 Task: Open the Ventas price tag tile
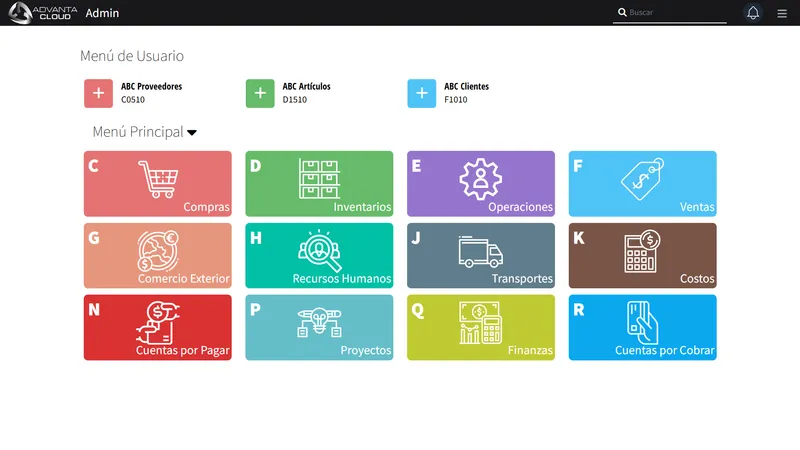point(642,184)
